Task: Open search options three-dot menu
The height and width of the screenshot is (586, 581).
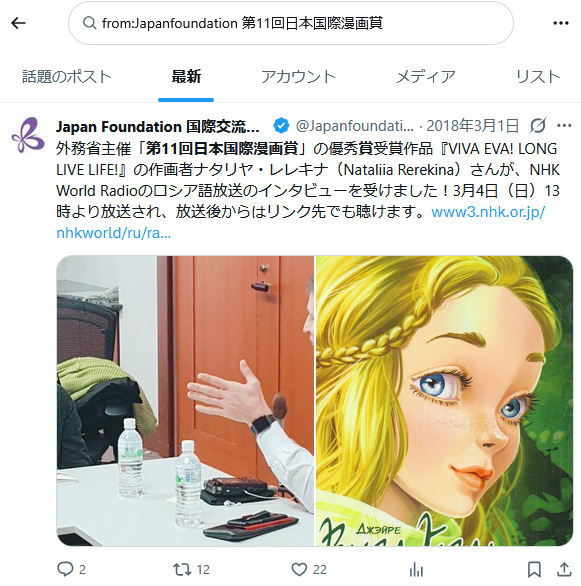Action: [x=560, y=23]
